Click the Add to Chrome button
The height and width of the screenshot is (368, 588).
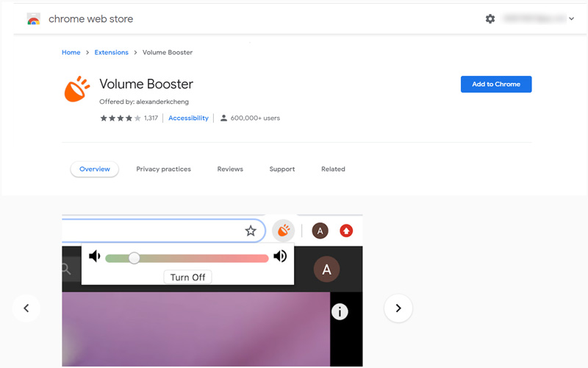tap(495, 84)
